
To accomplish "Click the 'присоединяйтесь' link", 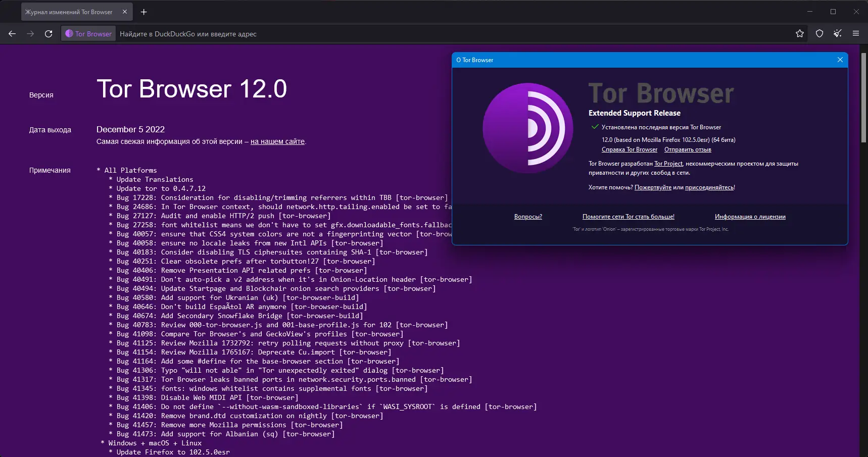I will click(x=709, y=187).
